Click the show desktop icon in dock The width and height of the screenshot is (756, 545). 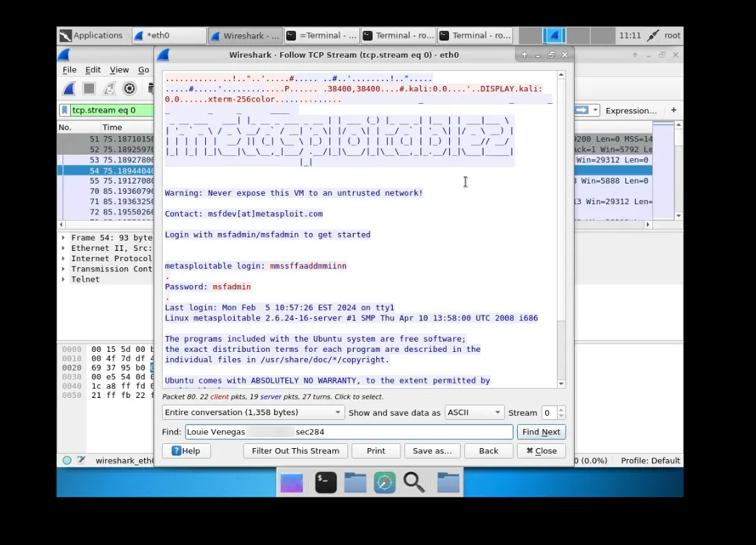(292, 482)
